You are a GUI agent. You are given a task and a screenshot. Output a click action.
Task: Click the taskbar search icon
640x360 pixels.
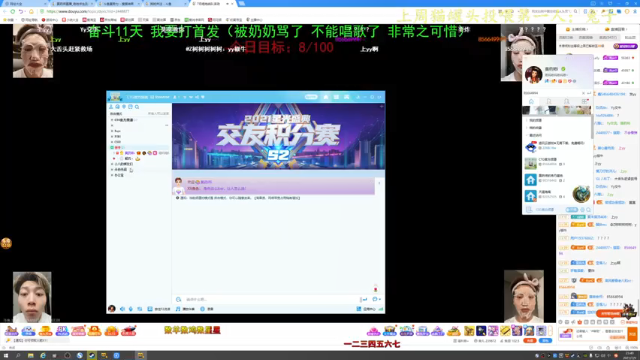(x=18, y=356)
